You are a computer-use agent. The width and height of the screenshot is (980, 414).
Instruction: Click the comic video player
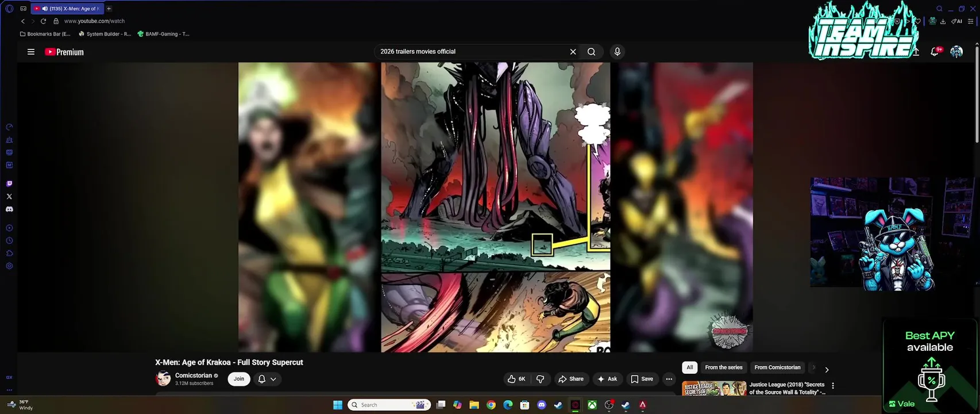[495, 207]
